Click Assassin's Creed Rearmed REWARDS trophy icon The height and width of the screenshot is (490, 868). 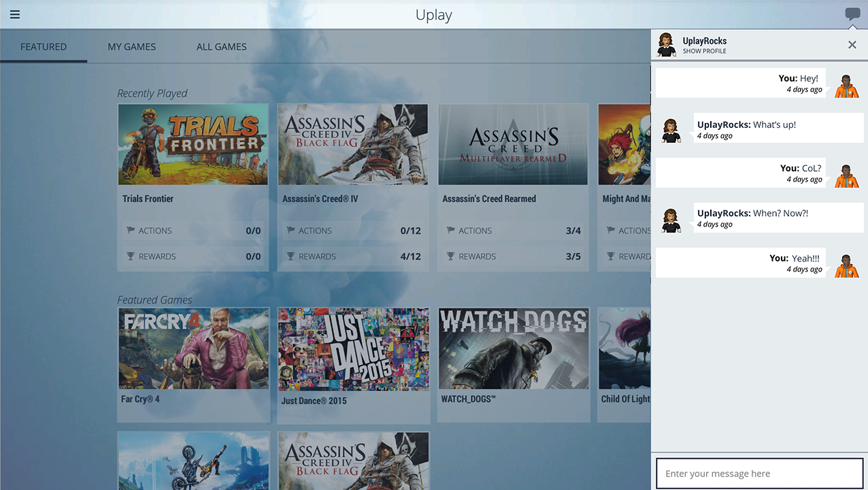[450, 257]
